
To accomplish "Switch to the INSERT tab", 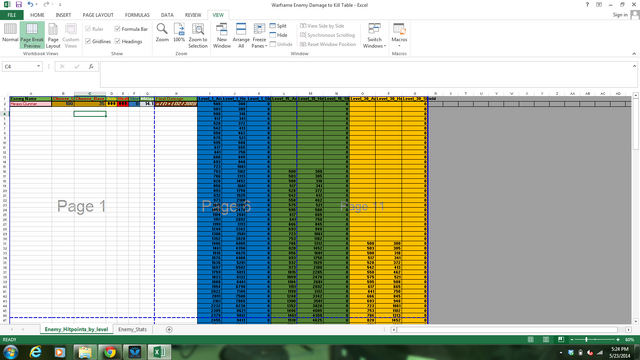I will [63, 15].
